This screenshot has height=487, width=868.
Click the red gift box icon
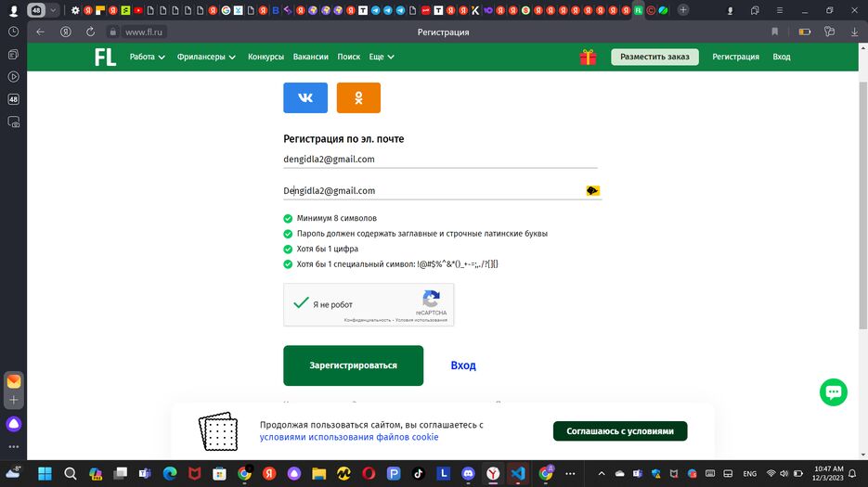point(588,57)
